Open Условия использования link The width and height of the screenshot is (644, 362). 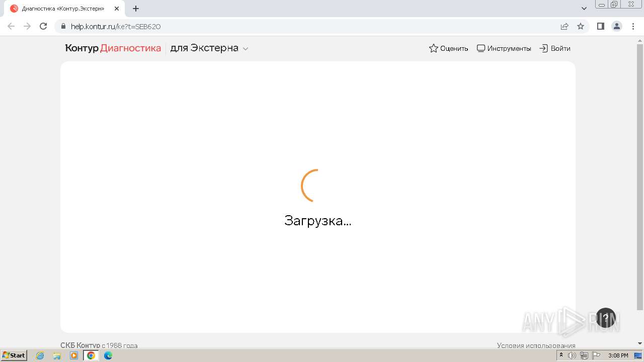pos(536,345)
